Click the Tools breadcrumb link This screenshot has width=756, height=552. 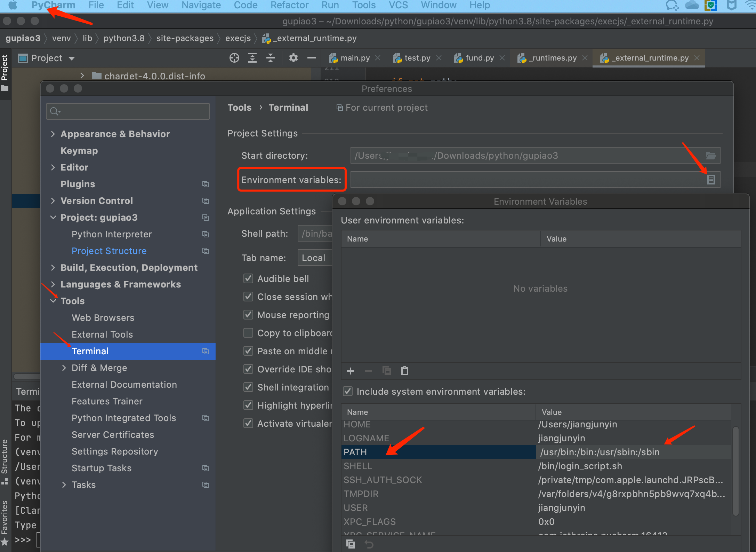click(x=239, y=108)
